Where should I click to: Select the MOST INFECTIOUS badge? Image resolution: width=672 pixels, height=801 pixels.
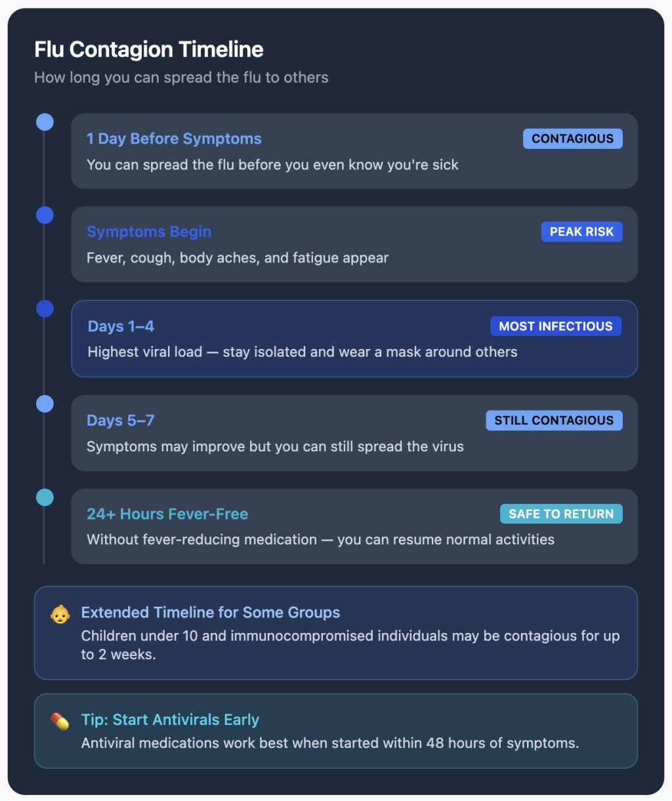click(x=555, y=326)
